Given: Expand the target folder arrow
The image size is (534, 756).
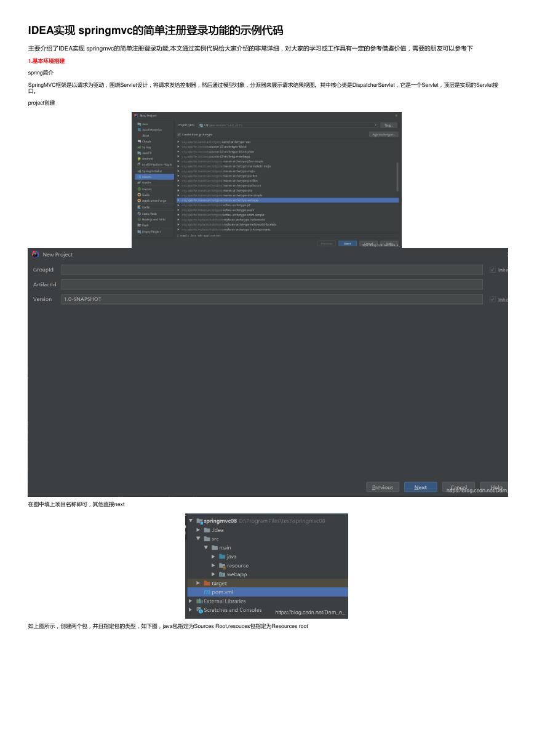Looking at the screenshot, I should tap(198, 583).
